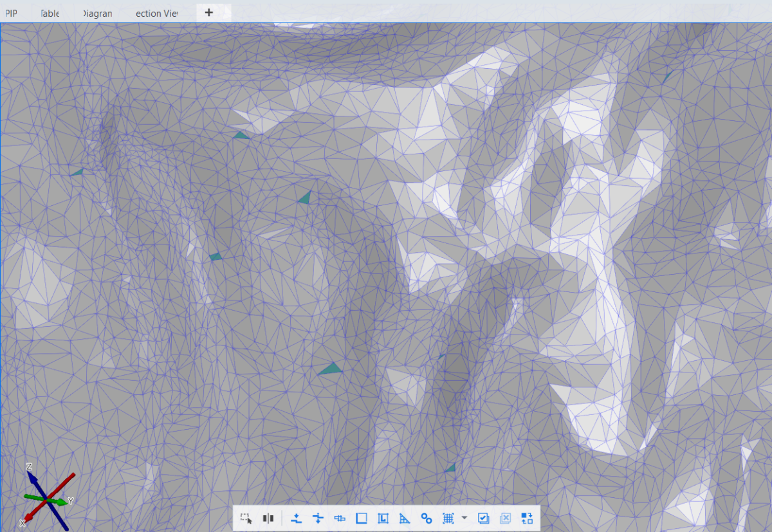Image resolution: width=772 pixels, height=532 pixels.
Task: Switch to the PIP tab
Action: [11, 13]
